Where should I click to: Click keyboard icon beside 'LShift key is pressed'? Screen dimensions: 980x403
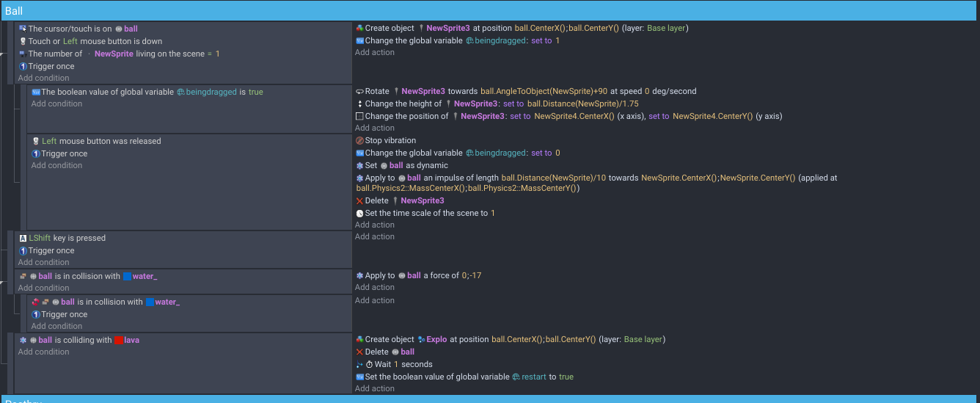pyautogui.click(x=23, y=238)
